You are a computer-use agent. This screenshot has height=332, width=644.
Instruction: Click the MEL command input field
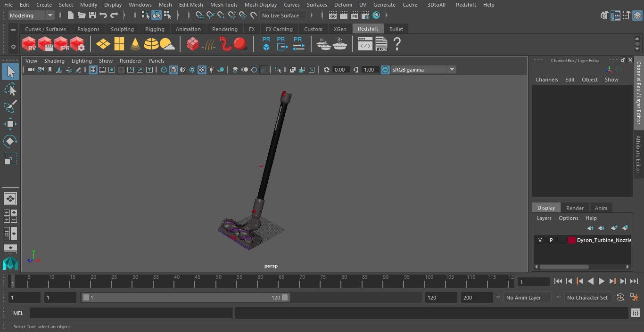pyautogui.click(x=131, y=313)
